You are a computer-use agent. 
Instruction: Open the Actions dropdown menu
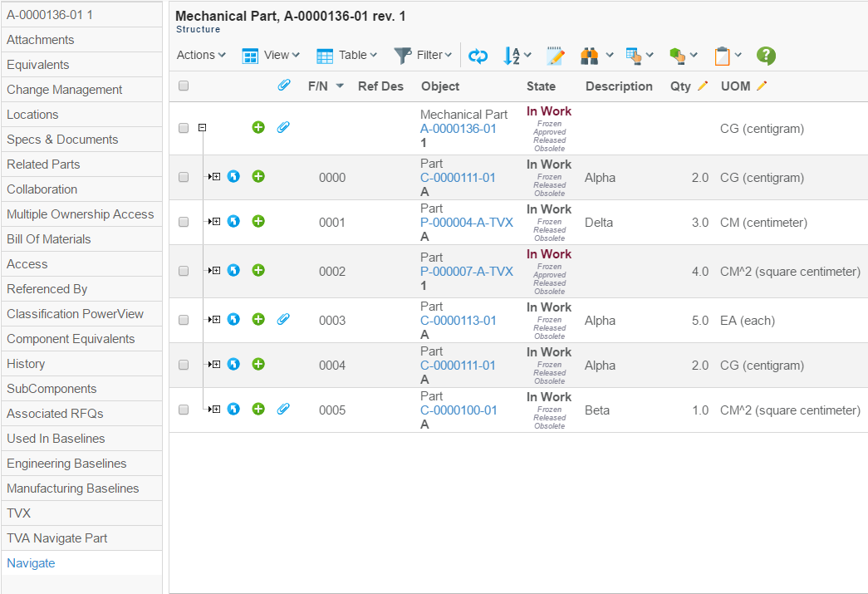[x=201, y=55]
